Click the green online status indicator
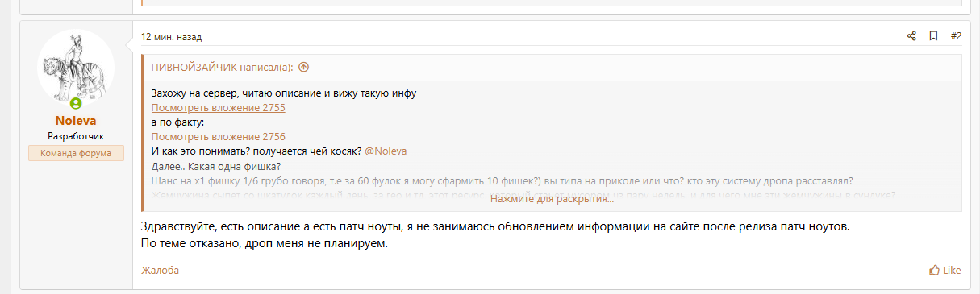 [76, 104]
